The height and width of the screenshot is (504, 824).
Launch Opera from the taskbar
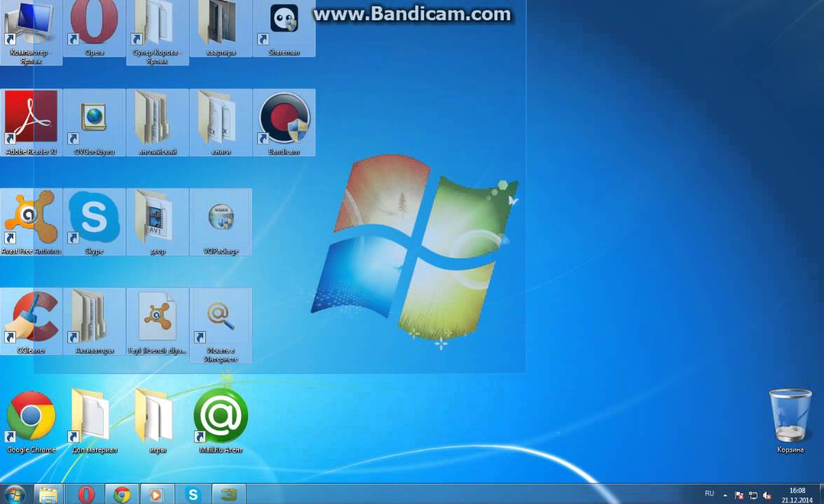[x=86, y=494]
